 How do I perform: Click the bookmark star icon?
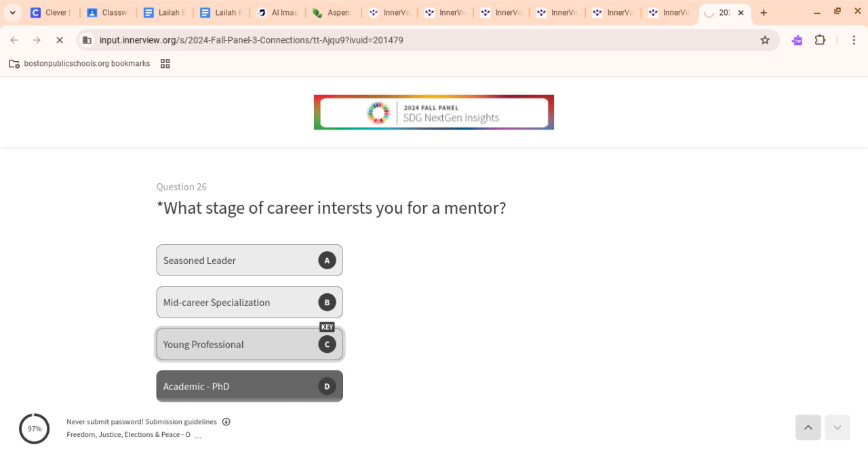(765, 40)
